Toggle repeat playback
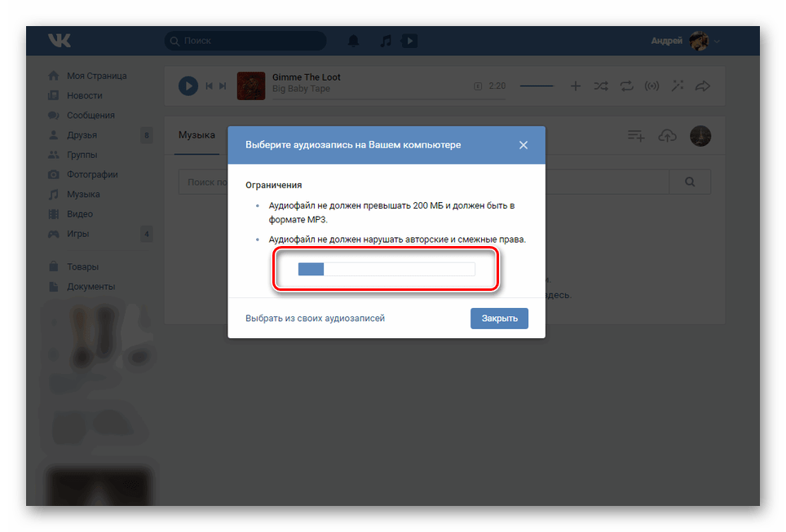 (x=626, y=86)
